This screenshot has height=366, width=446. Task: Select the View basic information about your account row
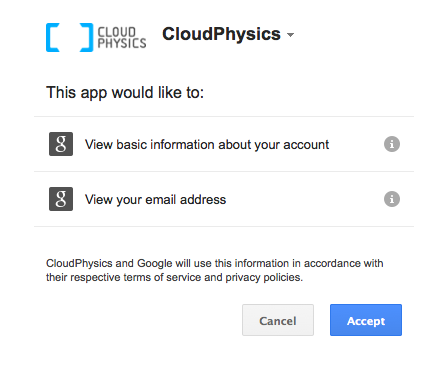coord(224,144)
